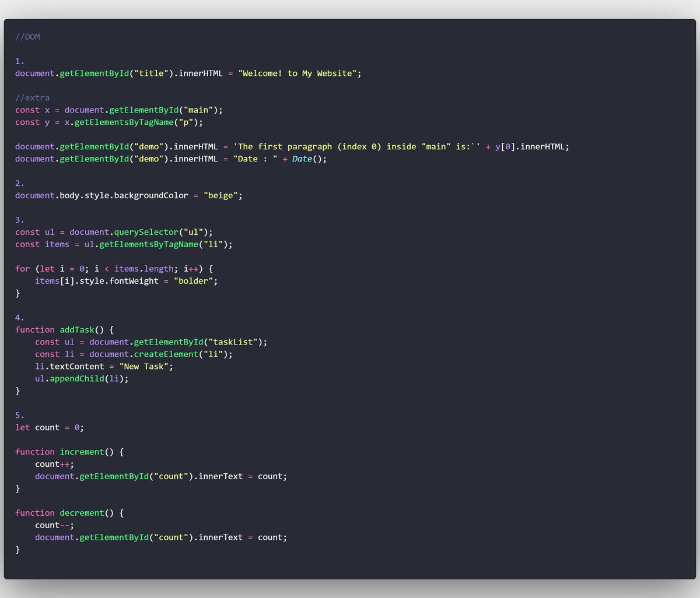Screen dimensions: 700x598
Task: Click the section number "5." label
Action: pyautogui.click(x=20, y=416)
